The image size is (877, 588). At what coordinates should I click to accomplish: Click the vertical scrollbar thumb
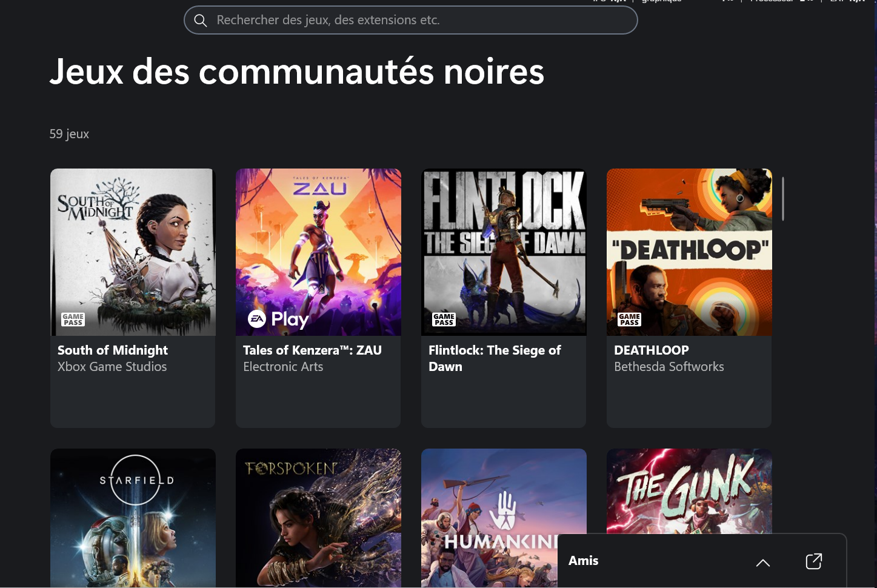[x=783, y=199]
